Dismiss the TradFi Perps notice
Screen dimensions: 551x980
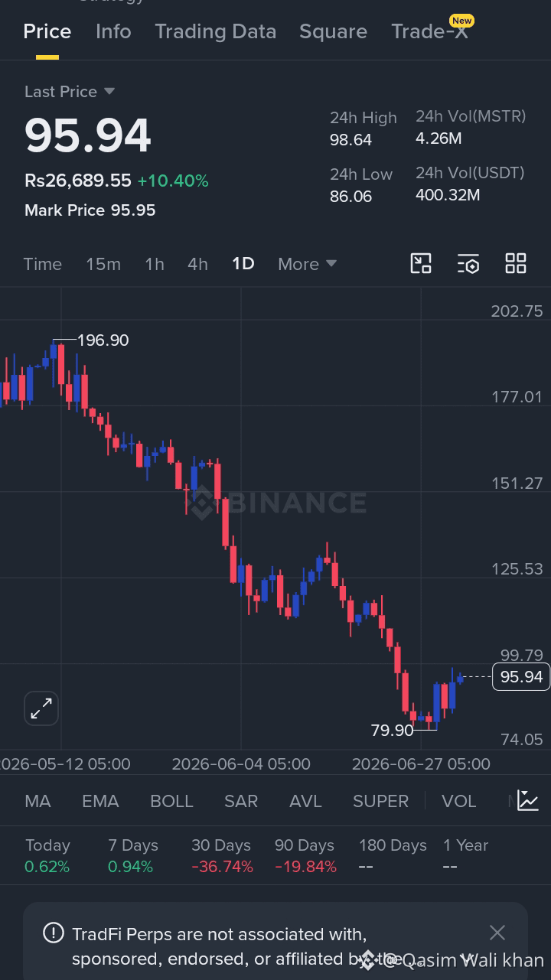click(x=497, y=933)
